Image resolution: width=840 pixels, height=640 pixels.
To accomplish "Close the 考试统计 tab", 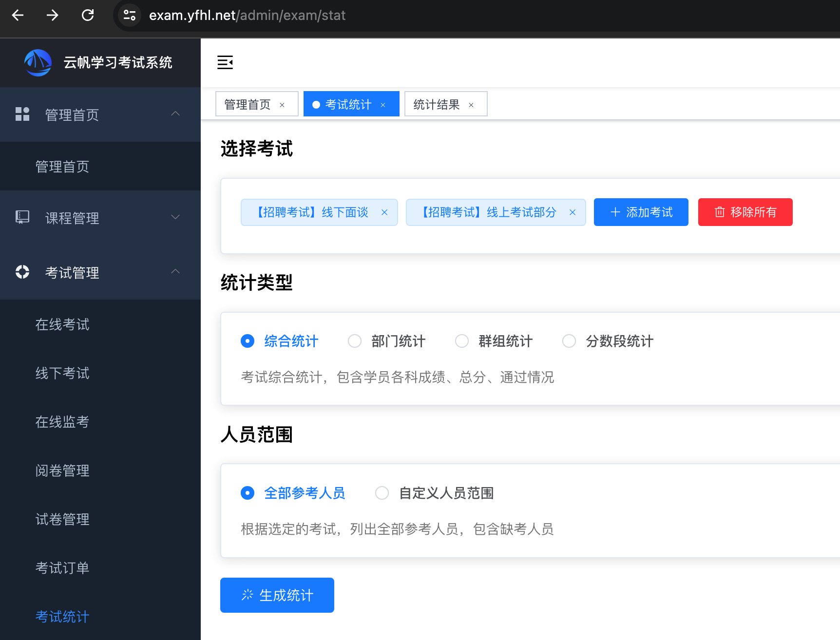I will pyautogui.click(x=383, y=105).
